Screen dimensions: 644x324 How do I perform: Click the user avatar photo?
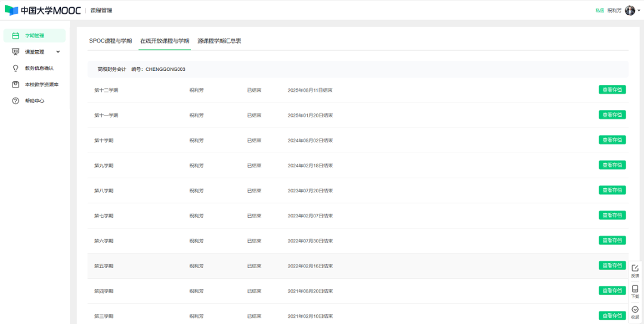(x=630, y=11)
